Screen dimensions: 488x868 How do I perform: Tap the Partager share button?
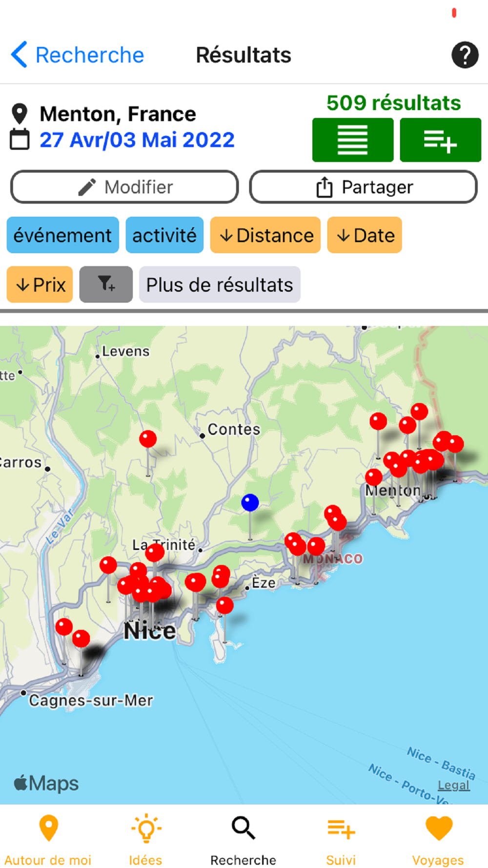point(364,186)
